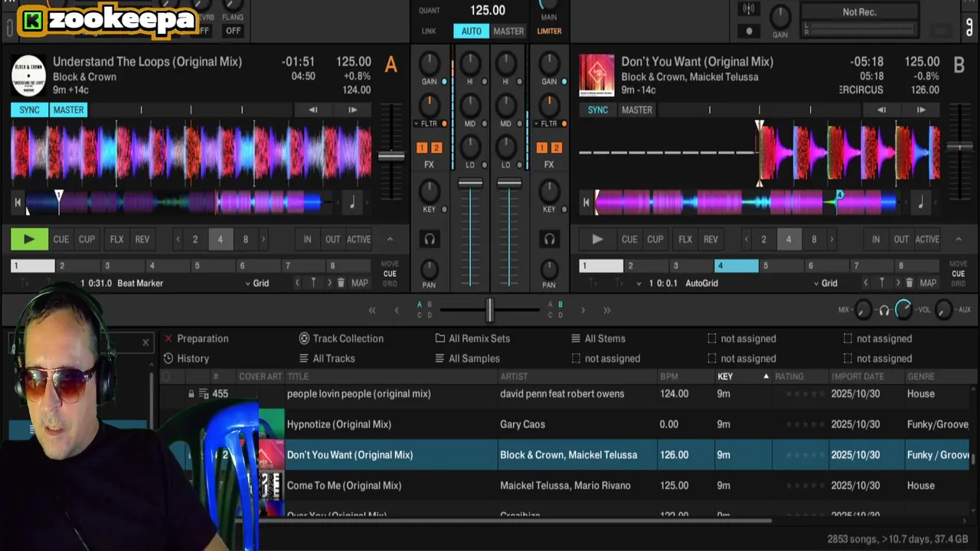Increase loop size arrow on deck A
Image resolution: width=980 pixels, height=551 pixels.
click(x=263, y=240)
